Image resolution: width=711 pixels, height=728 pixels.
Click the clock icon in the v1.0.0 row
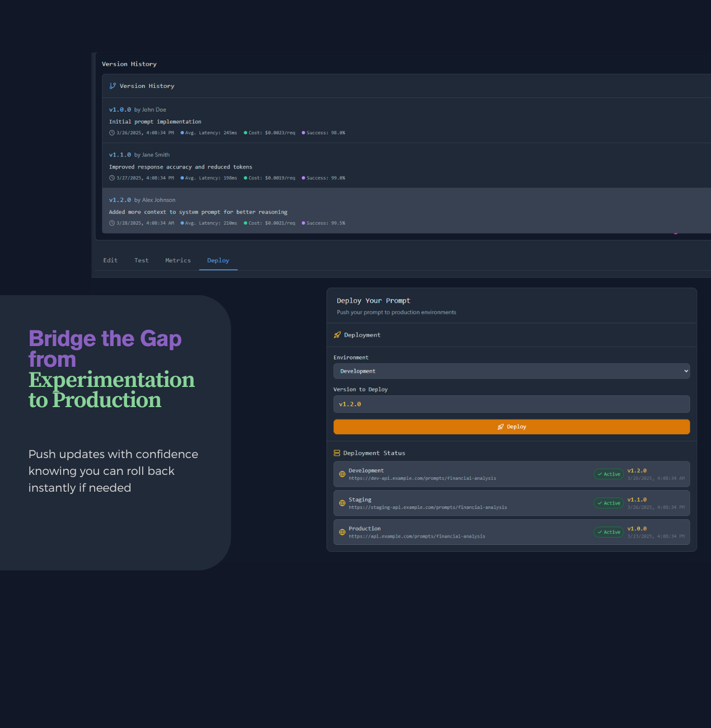point(112,133)
